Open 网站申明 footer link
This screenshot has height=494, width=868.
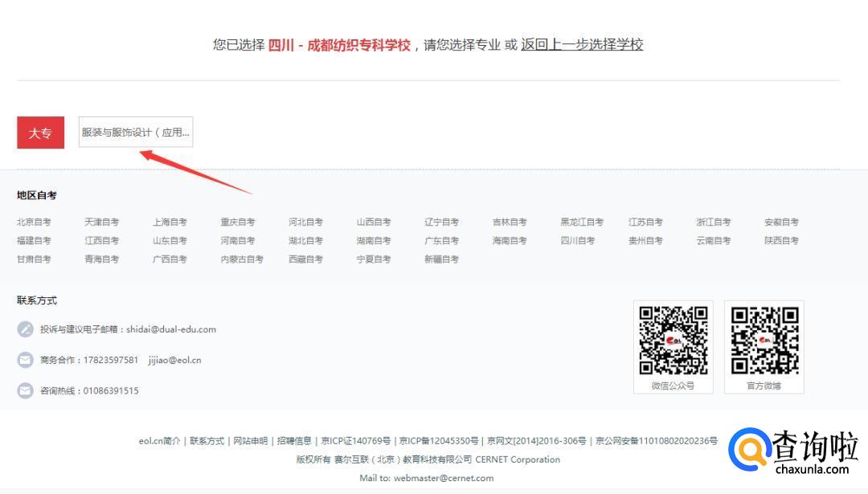point(250,441)
